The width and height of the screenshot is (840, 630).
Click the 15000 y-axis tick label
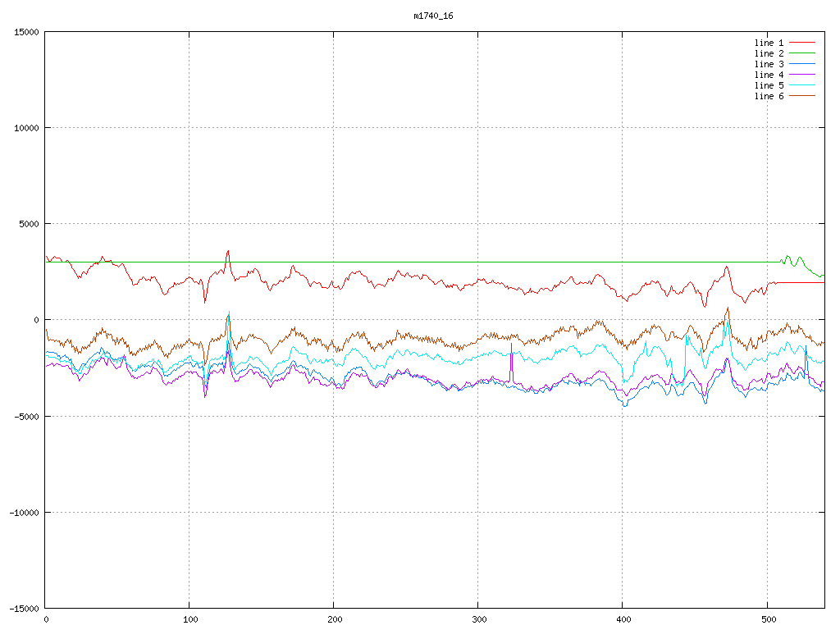click(25, 32)
